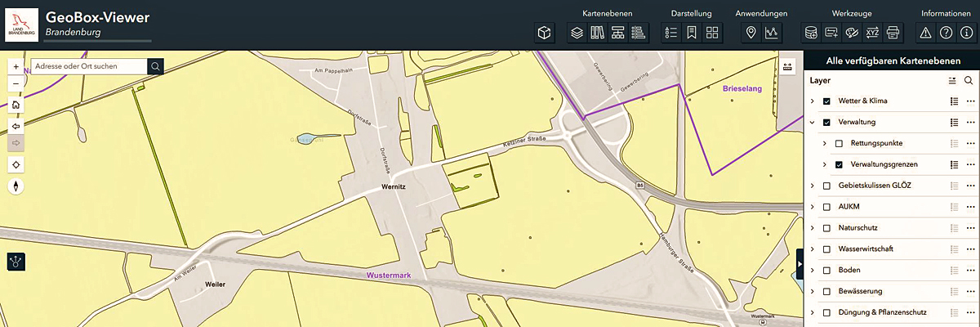Locate my position on map
Viewport: 980px width, 327px height.
tap(16, 164)
